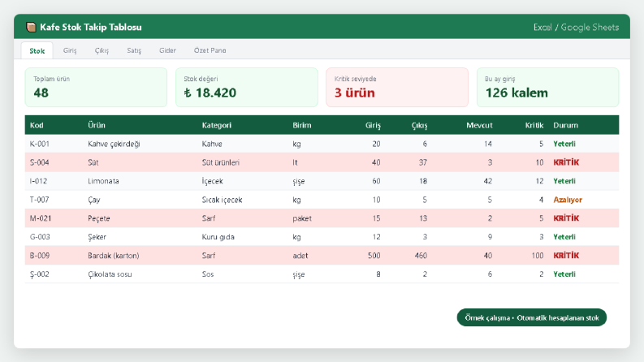Click the 460 Çıkış value
Image resolution: width=644 pixels, height=362 pixels.
[x=421, y=256]
